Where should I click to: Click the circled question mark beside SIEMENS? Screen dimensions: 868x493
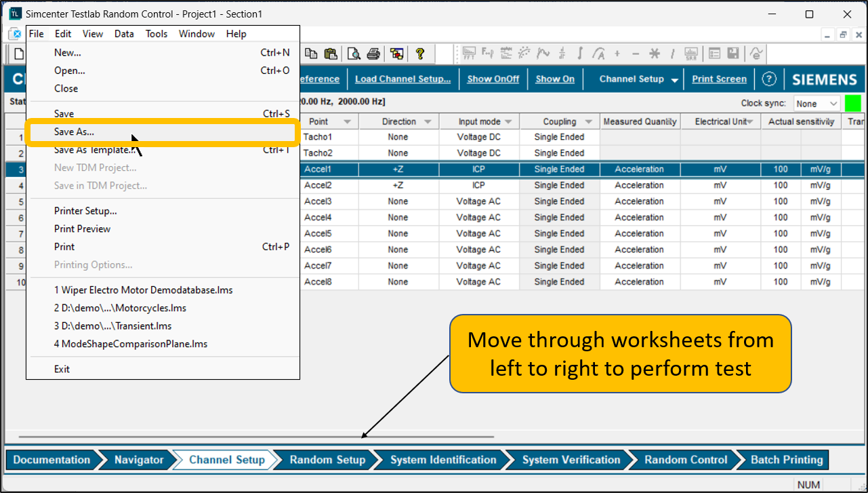click(x=768, y=79)
